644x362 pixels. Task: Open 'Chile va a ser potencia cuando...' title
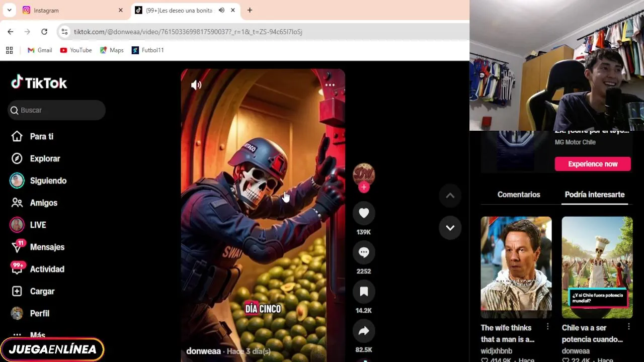[592, 333]
